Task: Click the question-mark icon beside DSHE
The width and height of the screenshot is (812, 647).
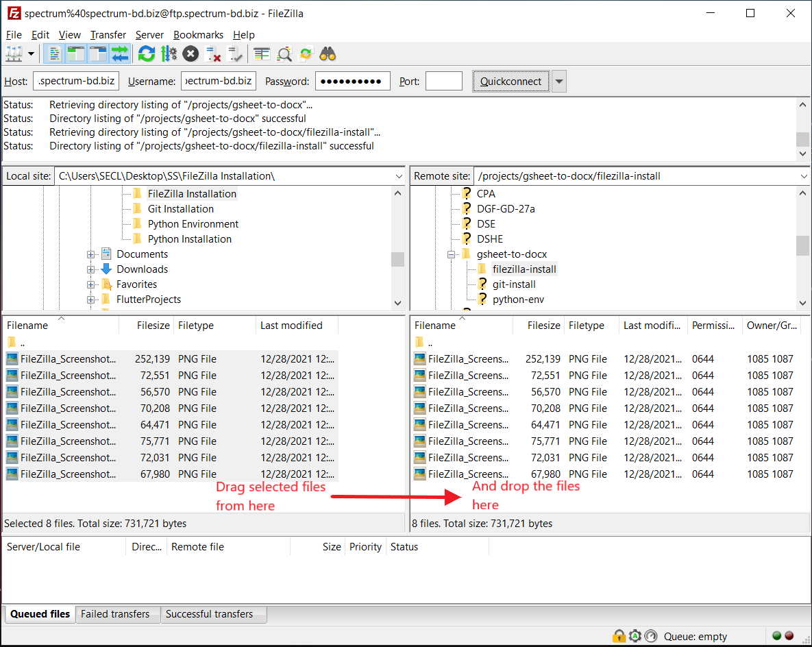Action: (467, 239)
